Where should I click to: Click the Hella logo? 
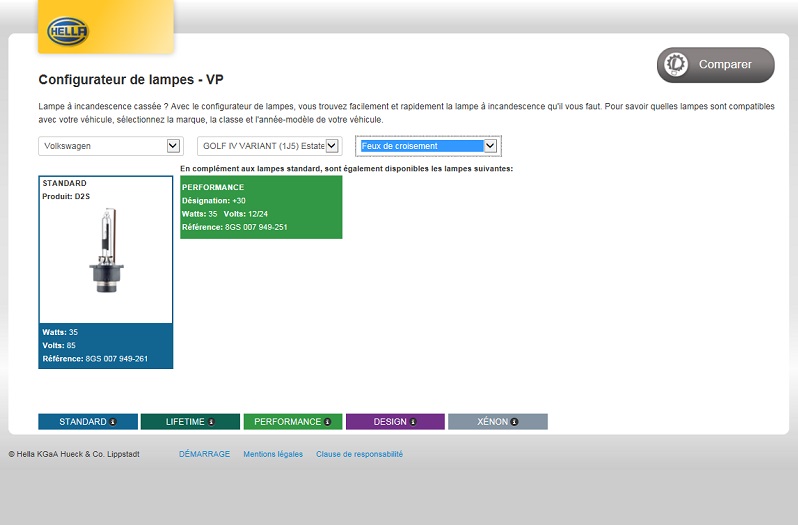click(68, 32)
